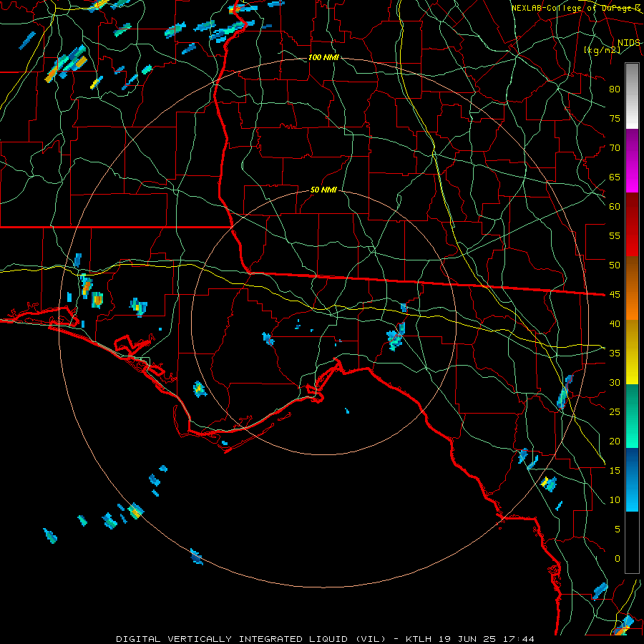Click "DIGITAL VERTICALLY INTEGRATED LIQUID (VIL)" footer title
Screen dimensions: 644x644
[251, 639]
